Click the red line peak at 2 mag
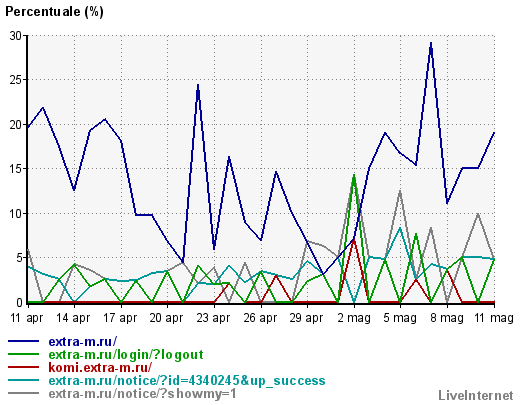Screen dimensions: 520x405 [354, 240]
